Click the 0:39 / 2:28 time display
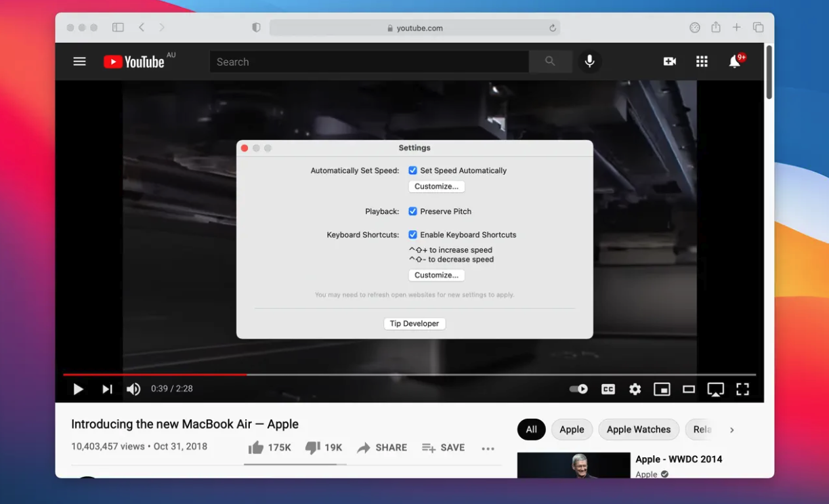Image resolution: width=829 pixels, height=504 pixels. pos(172,389)
